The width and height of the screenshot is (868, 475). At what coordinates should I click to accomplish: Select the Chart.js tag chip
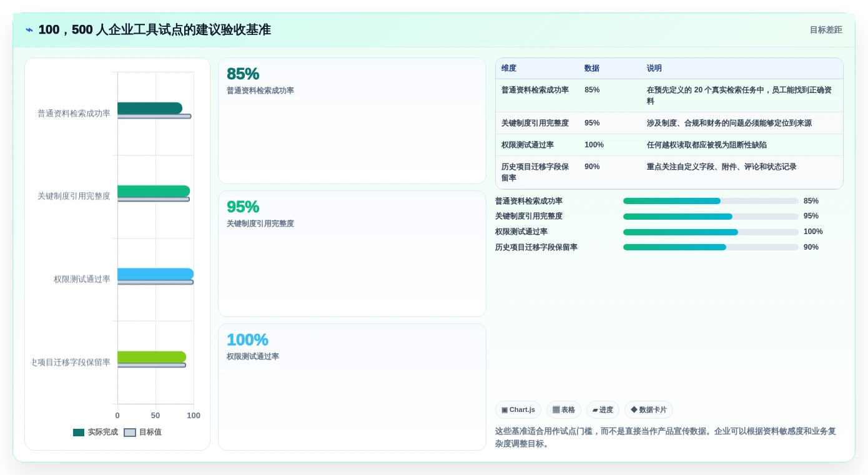click(518, 410)
